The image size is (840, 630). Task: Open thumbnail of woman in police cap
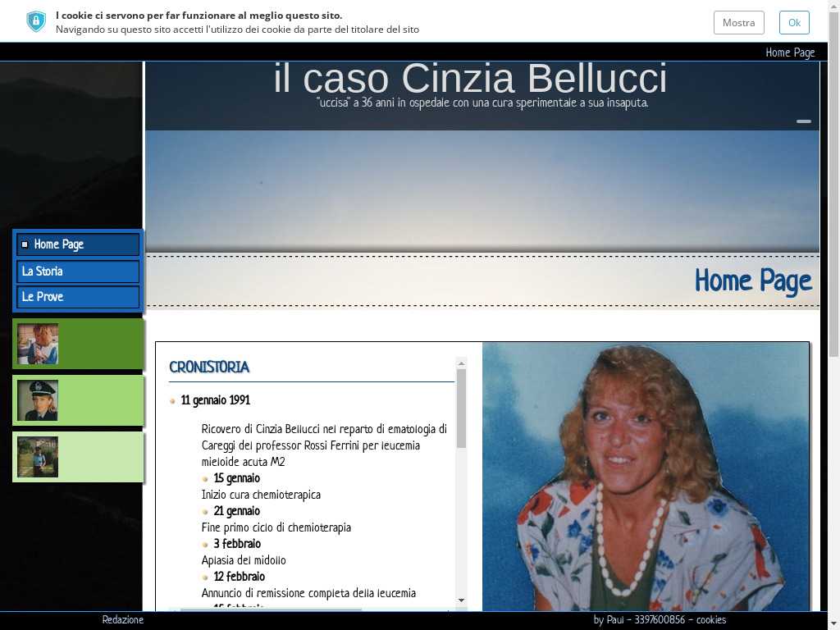[x=38, y=400]
